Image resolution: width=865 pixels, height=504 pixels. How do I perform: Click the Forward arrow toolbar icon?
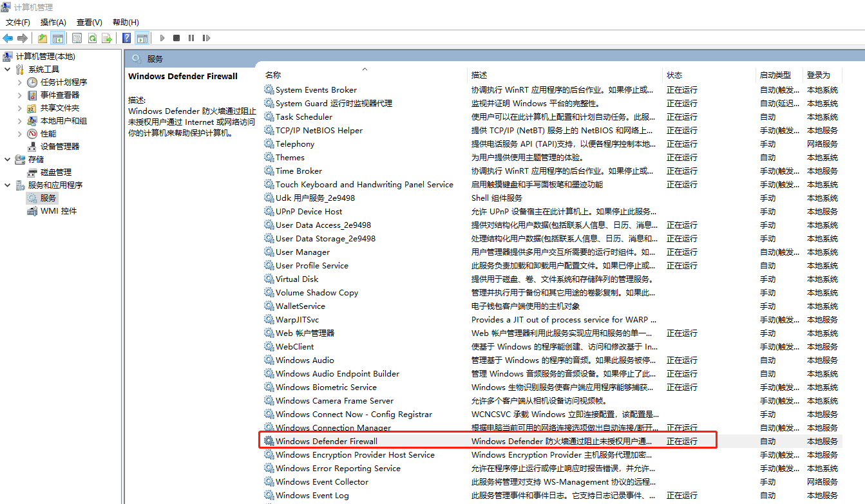(23, 38)
